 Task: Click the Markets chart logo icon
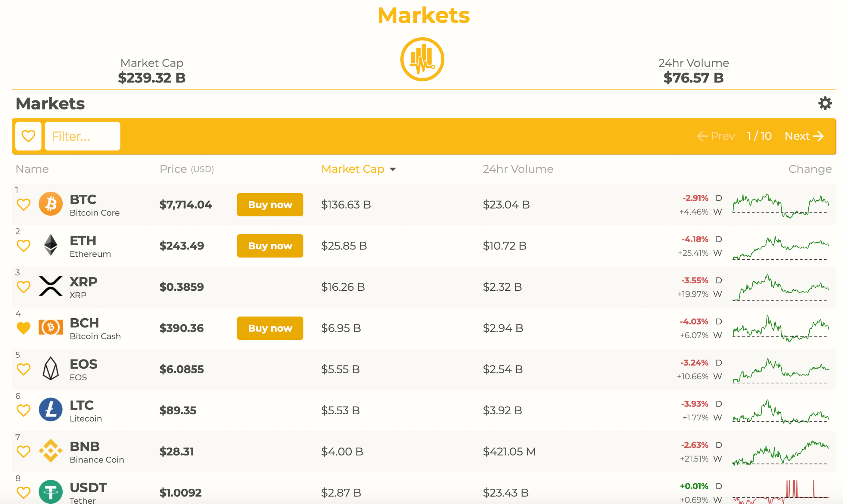(x=422, y=59)
